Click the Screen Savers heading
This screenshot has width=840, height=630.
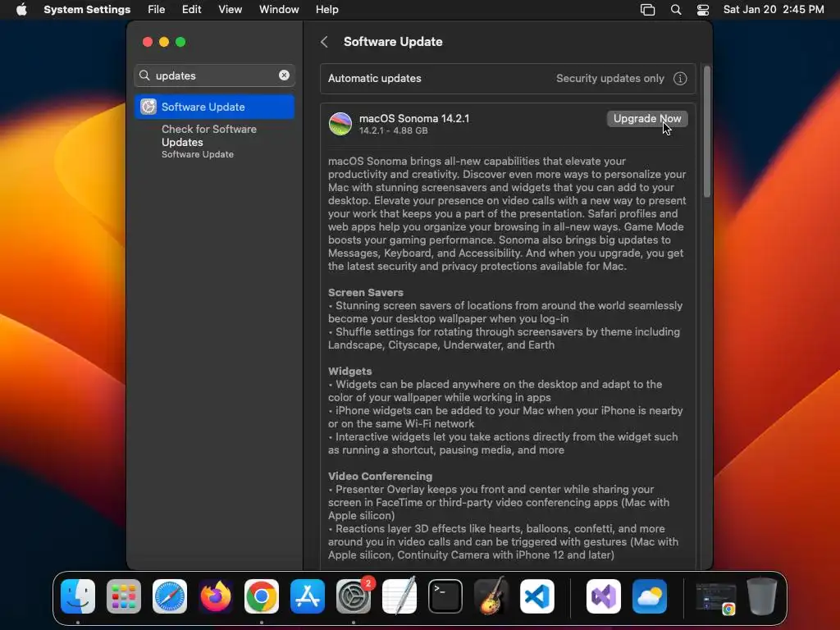[x=365, y=293]
